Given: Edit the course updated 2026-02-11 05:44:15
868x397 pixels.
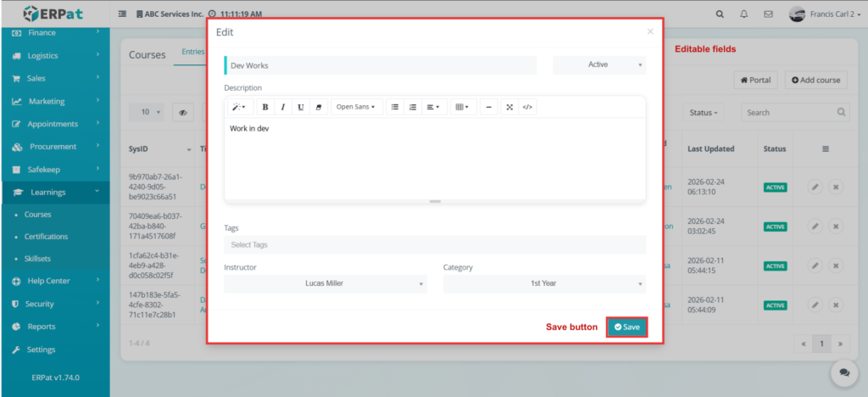Looking at the screenshot, I should pyautogui.click(x=815, y=266).
